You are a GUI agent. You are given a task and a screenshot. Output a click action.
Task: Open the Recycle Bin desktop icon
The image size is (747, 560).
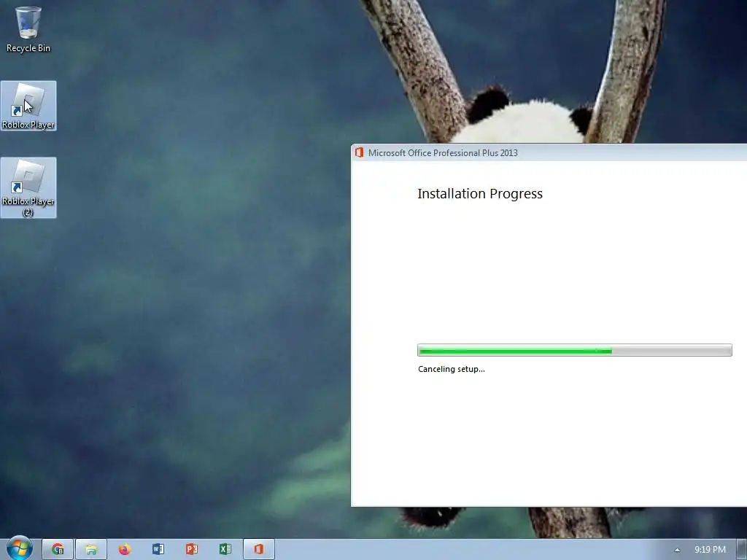click(28, 29)
